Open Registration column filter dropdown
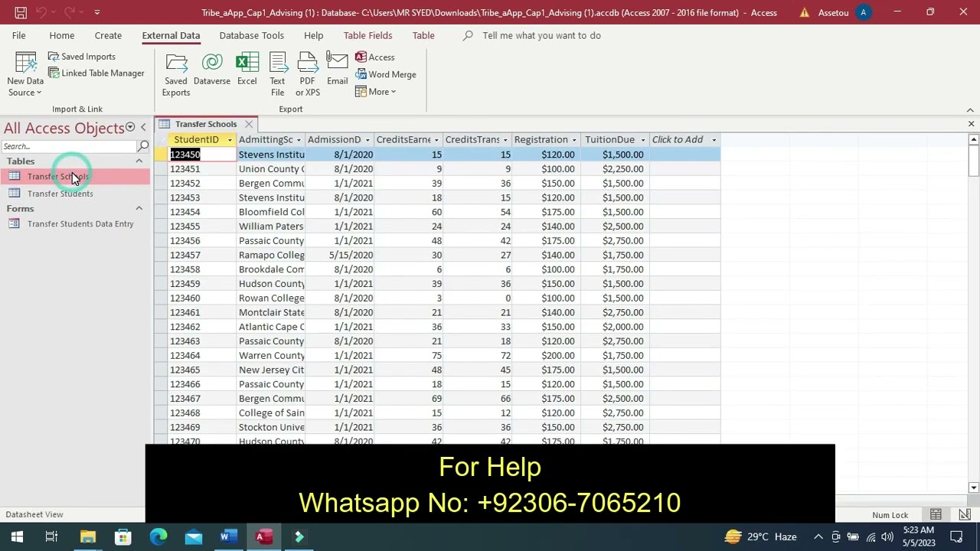The height and width of the screenshot is (551, 980). point(574,140)
